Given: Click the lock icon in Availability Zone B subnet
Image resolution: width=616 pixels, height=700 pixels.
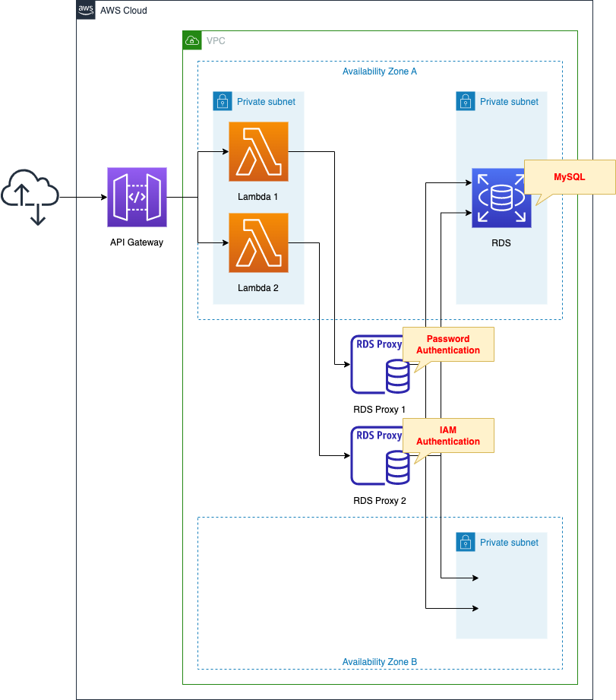Looking at the screenshot, I should [x=465, y=542].
